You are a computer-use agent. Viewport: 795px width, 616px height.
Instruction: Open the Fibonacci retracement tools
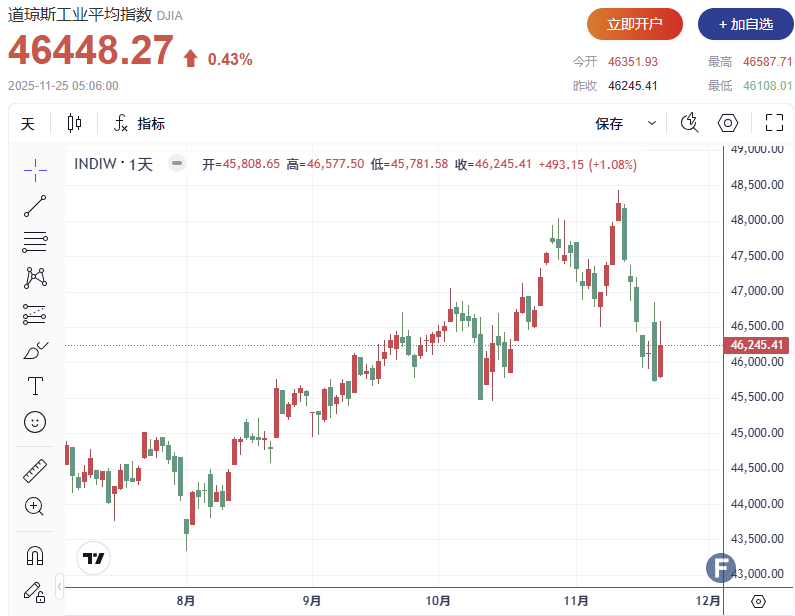pyautogui.click(x=35, y=241)
